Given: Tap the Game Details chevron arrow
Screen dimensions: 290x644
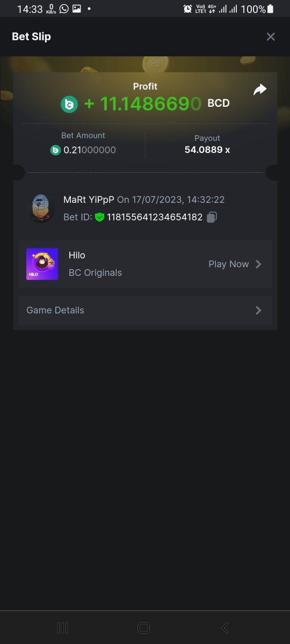Looking at the screenshot, I should click(259, 310).
